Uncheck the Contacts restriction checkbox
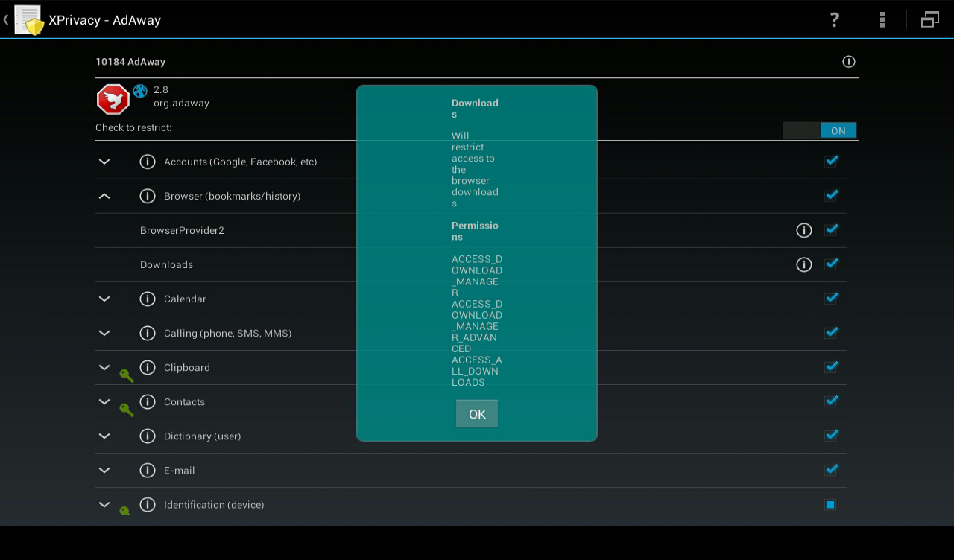Screen dimensions: 954x560 pos(831,401)
